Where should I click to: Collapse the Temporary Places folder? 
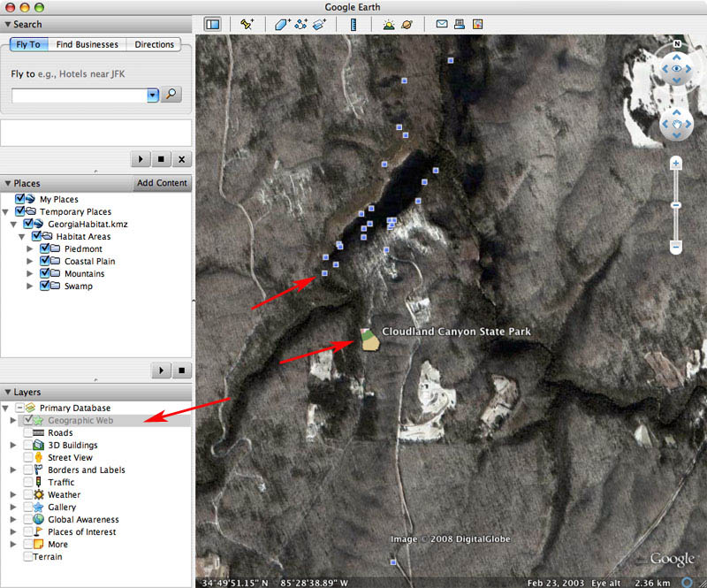pyautogui.click(x=5, y=211)
